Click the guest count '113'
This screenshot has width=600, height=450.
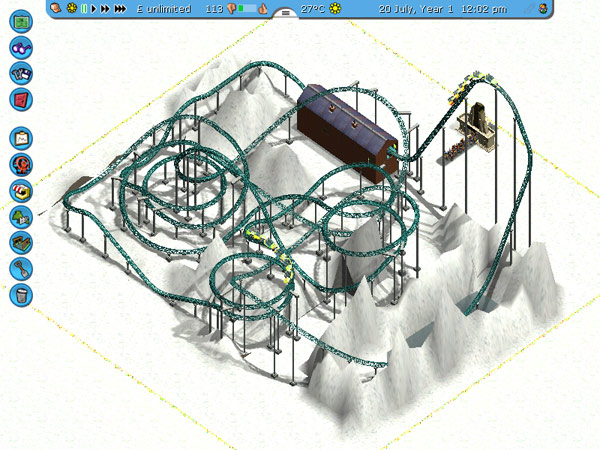tap(214, 8)
